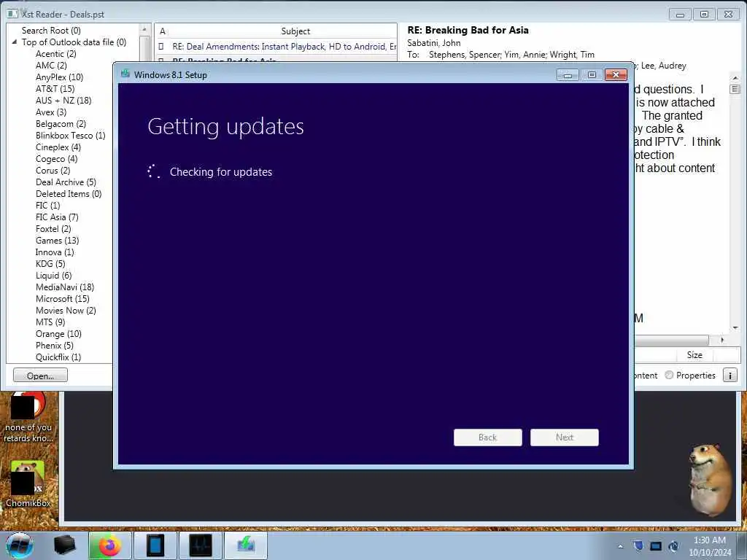Click the black box icon beside Start button
This screenshot has height=560, width=747.
click(x=65, y=545)
